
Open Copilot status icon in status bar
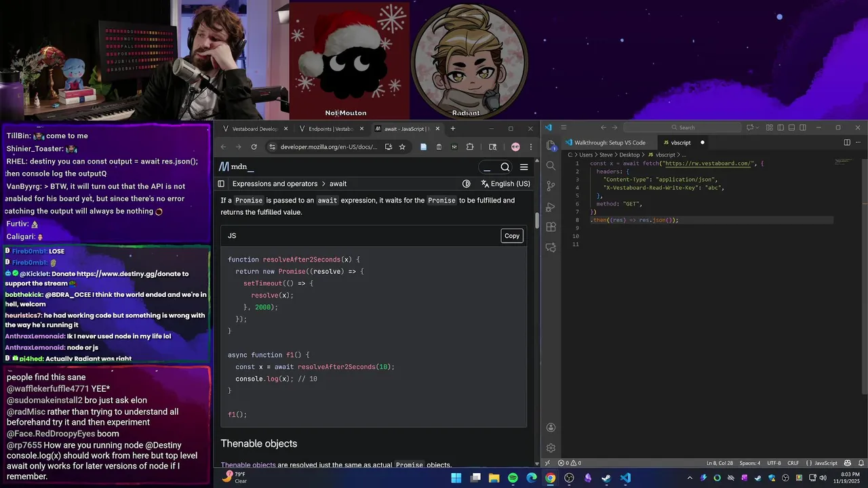click(846, 463)
